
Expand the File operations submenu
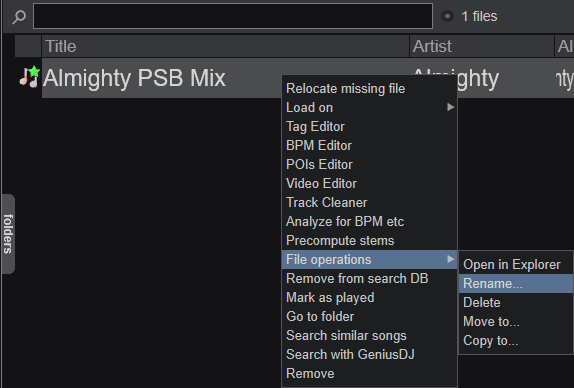click(x=369, y=260)
